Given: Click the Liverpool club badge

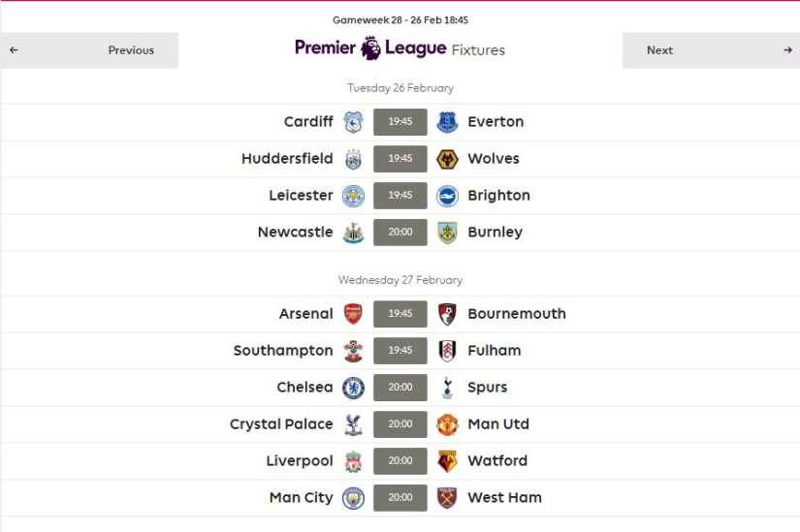Looking at the screenshot, I should (353, 461).
